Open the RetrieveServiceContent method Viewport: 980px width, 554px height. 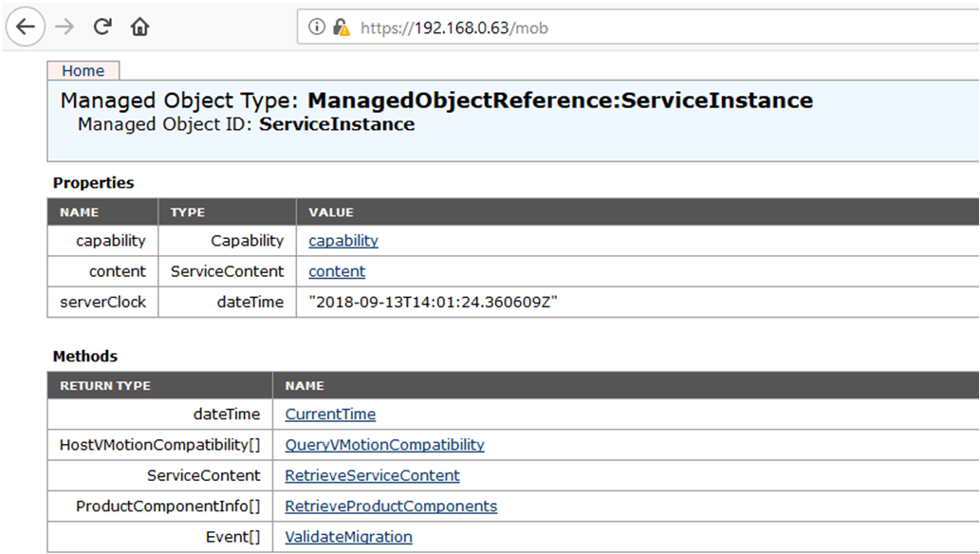click(373, 475)
